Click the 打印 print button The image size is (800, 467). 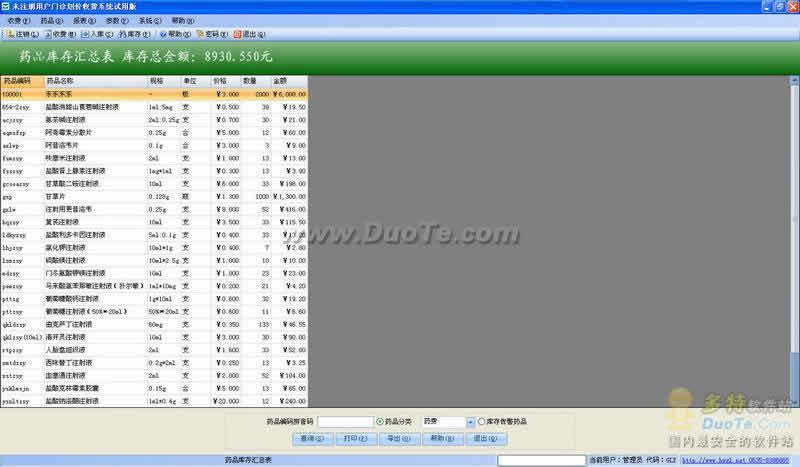(x=356, y=438)
